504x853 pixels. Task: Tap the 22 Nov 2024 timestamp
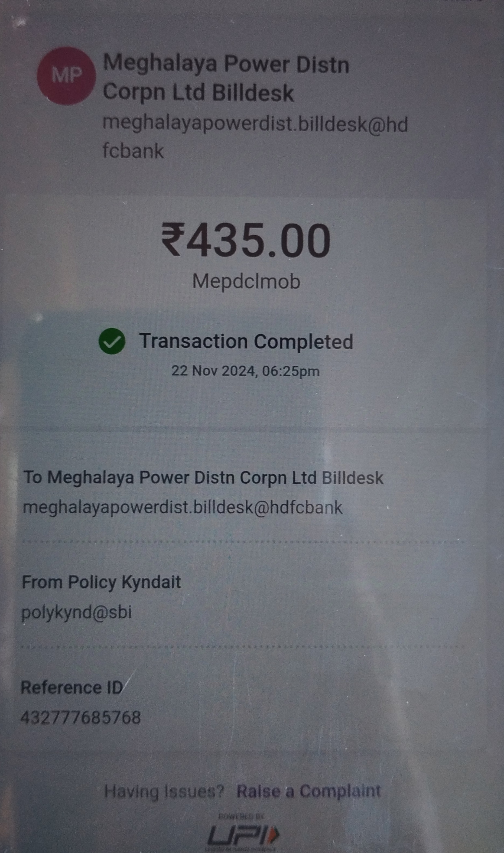pos(245,371)
